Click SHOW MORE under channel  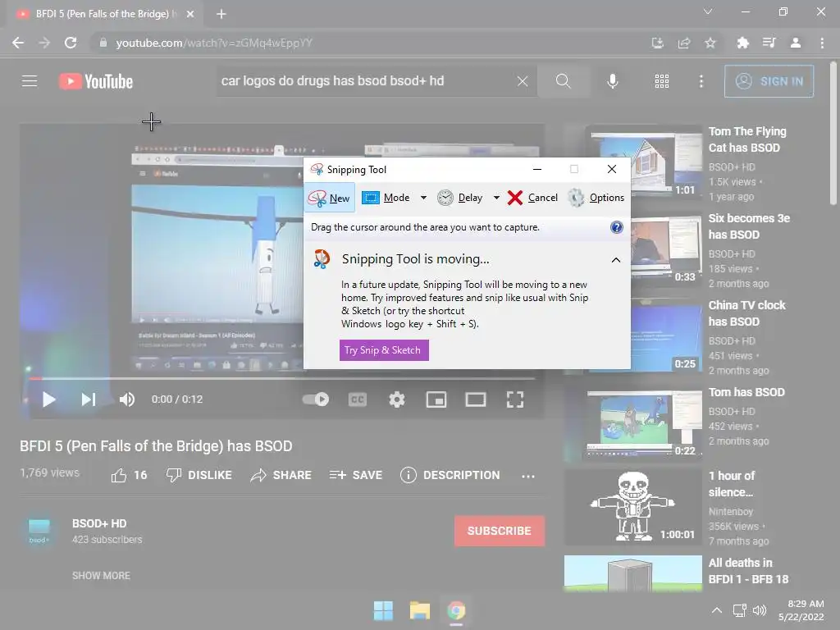tap(101, 575)
